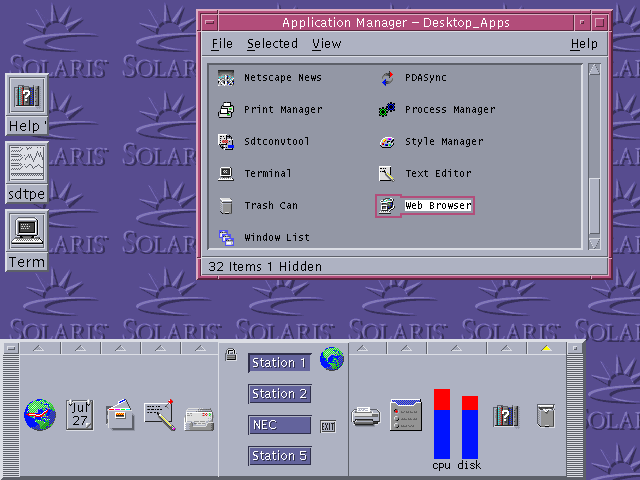Expand yellow subpanel arrow above trash icon
Viewport: 640px width, 480px height.
click(x=546, y=348)
